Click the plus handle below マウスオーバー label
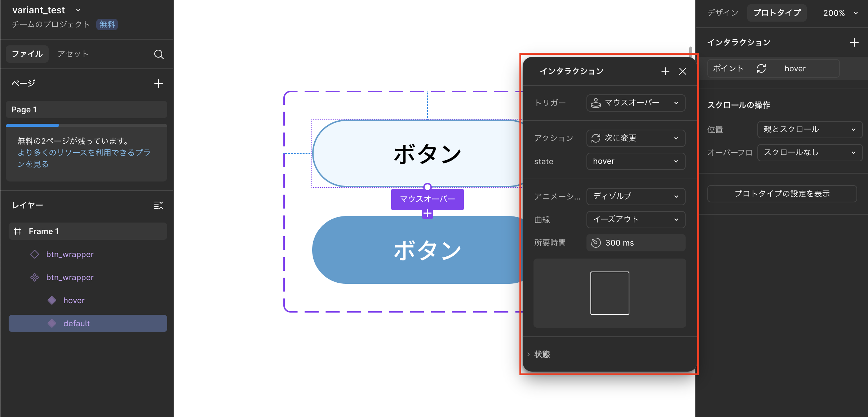This screenshot has height=417, width=868. [x=427, y=214]
